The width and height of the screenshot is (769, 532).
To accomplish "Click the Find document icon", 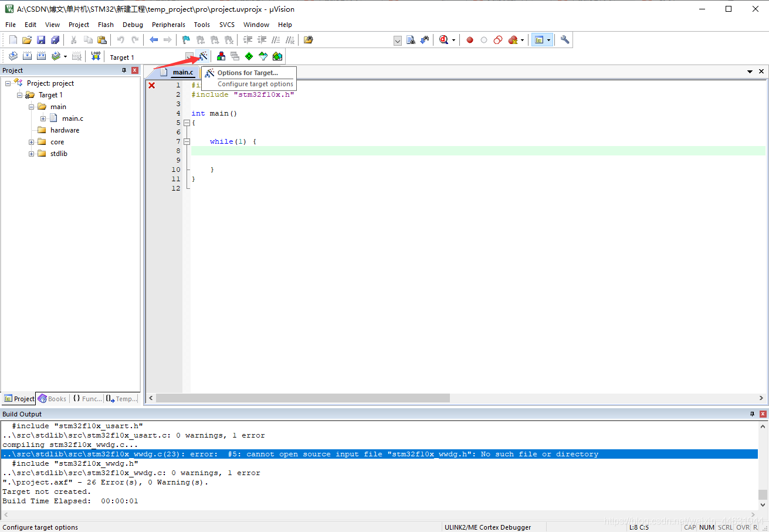I will pyautogui.click(x=411, y=40).
